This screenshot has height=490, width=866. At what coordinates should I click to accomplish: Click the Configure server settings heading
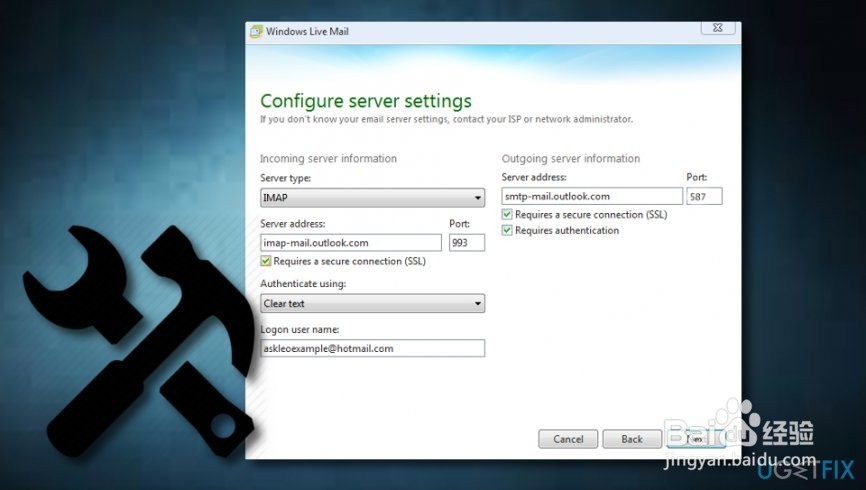366,101
